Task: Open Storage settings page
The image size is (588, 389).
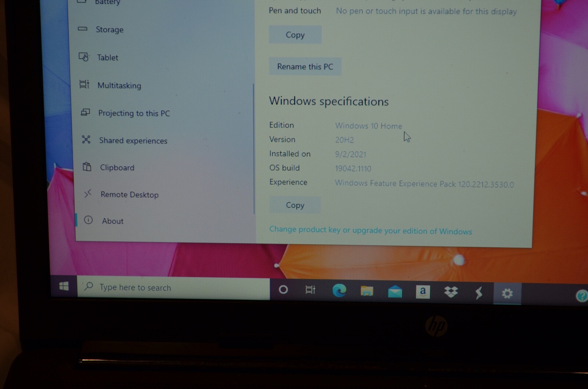Action: click(x=110, y=29)
